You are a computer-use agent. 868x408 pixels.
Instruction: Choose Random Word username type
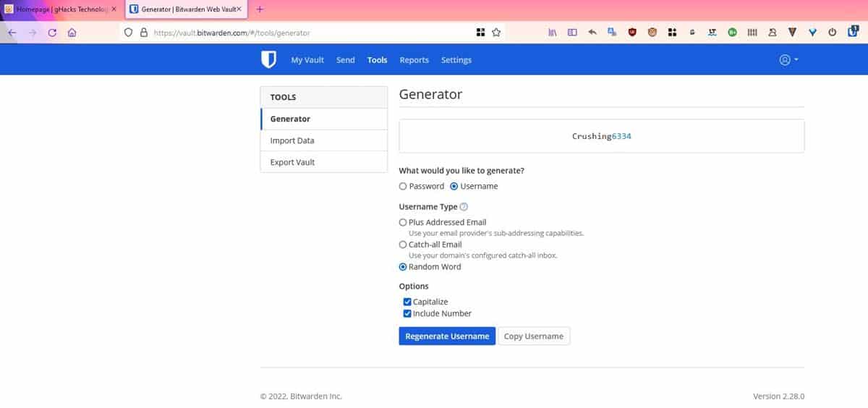(x=403, y=267)
